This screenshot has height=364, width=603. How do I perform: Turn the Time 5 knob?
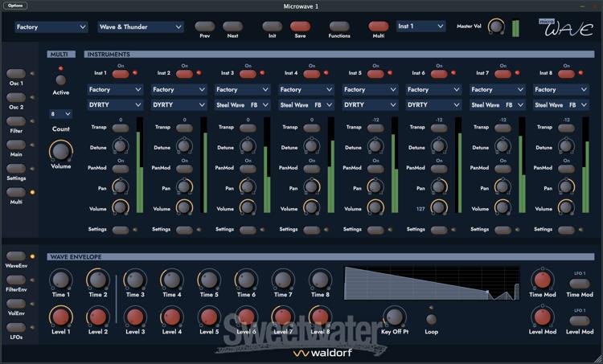[x=209, y=280]
